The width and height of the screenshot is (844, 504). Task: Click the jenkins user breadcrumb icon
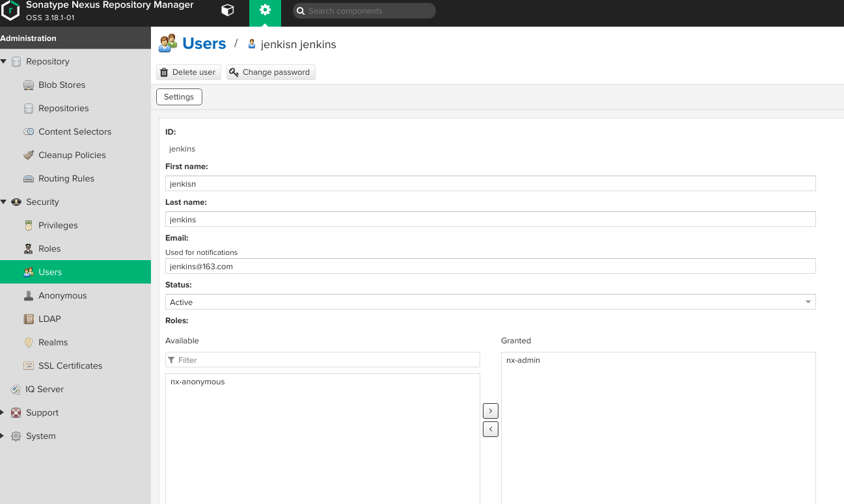[x=252, y=44]
